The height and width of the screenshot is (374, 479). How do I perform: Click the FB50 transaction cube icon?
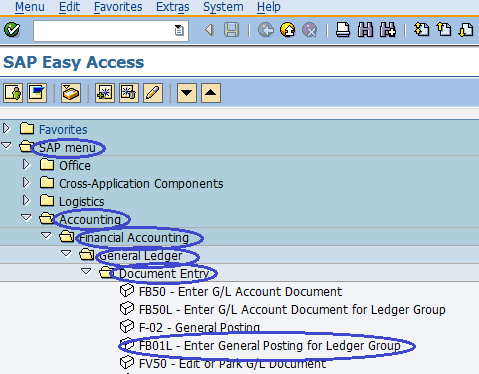click(127, 291)
